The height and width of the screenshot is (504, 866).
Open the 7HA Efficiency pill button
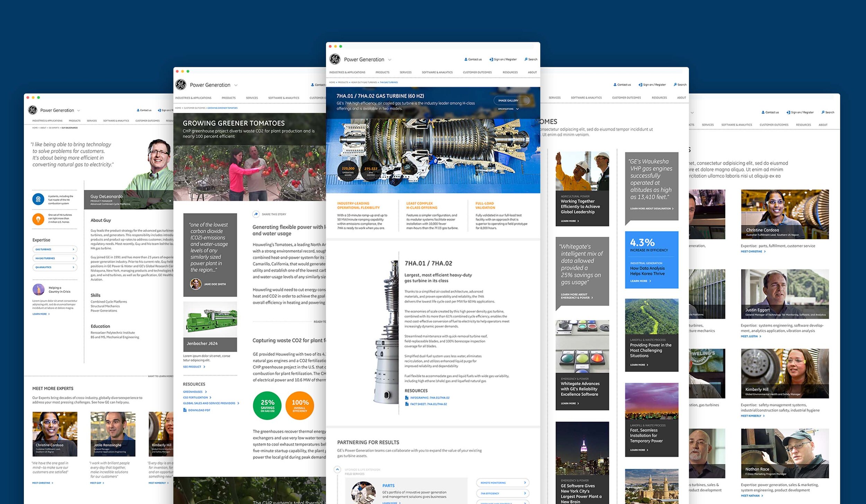click(503, 493)
